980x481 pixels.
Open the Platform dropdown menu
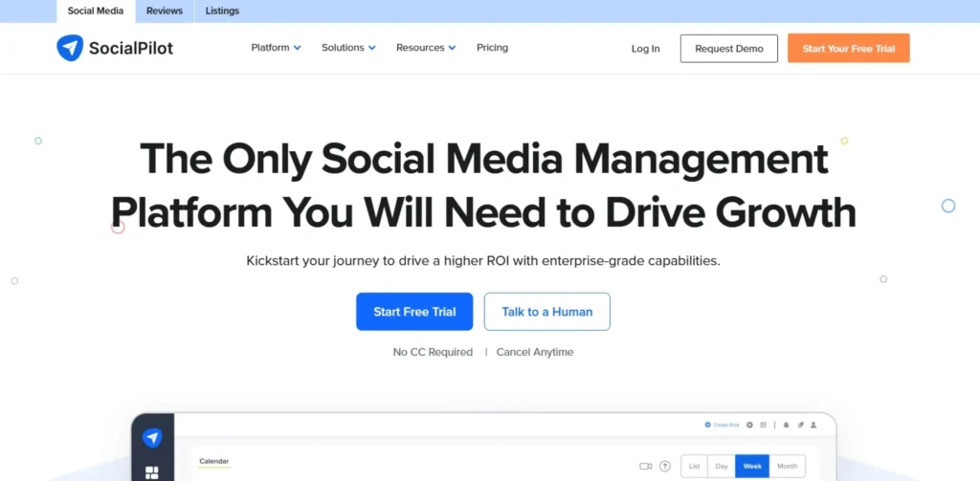pos(276,48)
